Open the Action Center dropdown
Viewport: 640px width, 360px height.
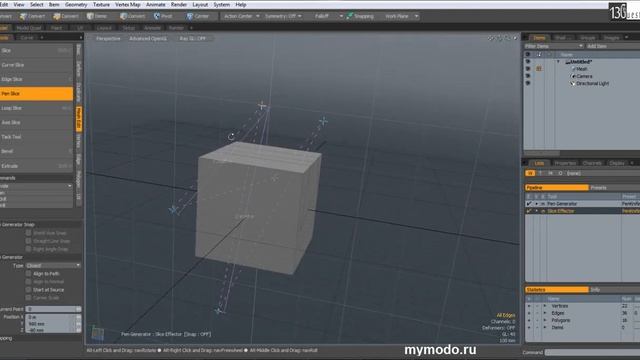click(x=241, y=16)
